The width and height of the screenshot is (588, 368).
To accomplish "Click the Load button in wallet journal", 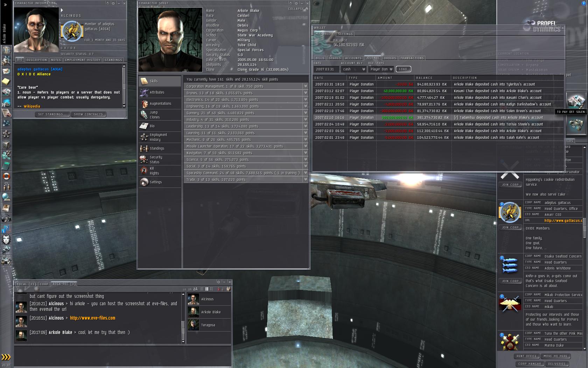I will point(403,69).
